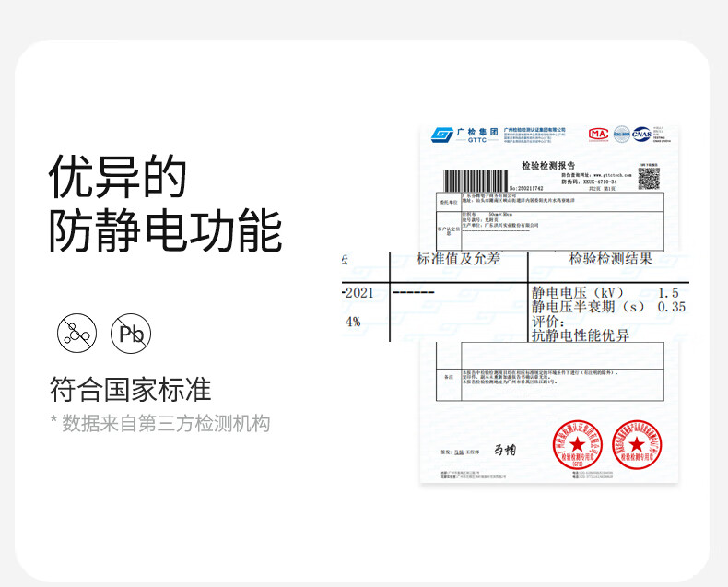
Task: Click the blue CNAS accreditation logo
Action: tap(641, 134)
